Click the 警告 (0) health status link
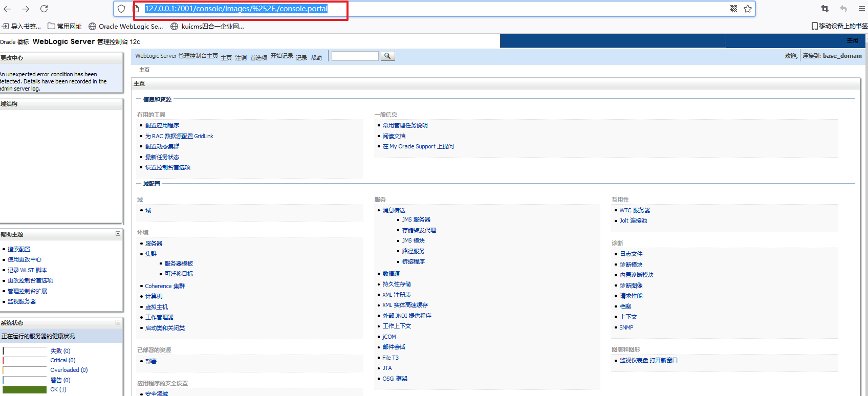Screen dimensions: 868x396 click(x=60, y=380)
